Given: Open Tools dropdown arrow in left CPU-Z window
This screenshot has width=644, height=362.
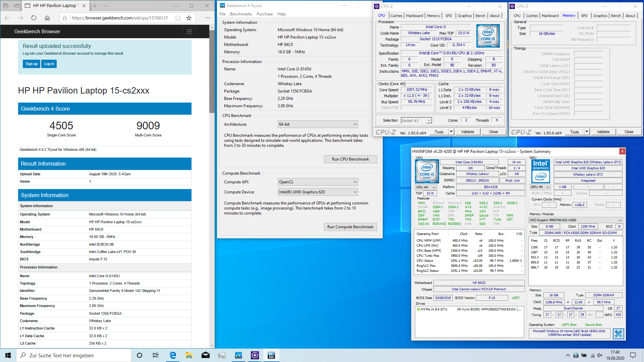Looking at the screenshot, I should 451,132.
